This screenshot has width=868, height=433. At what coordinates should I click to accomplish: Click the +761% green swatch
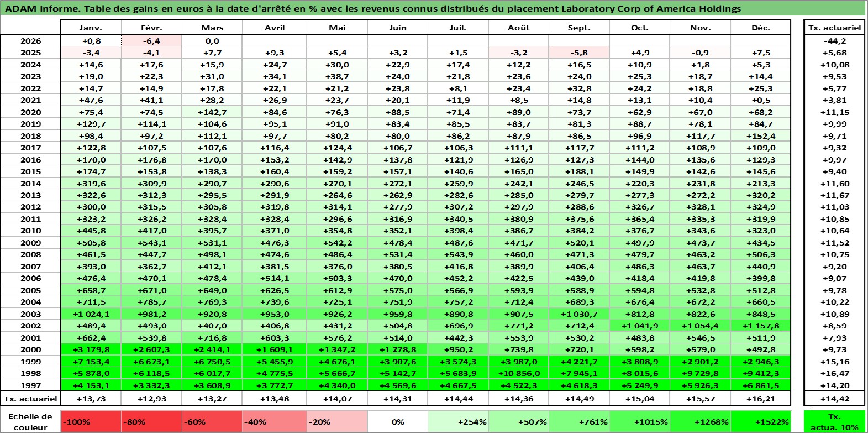(579, 421)
